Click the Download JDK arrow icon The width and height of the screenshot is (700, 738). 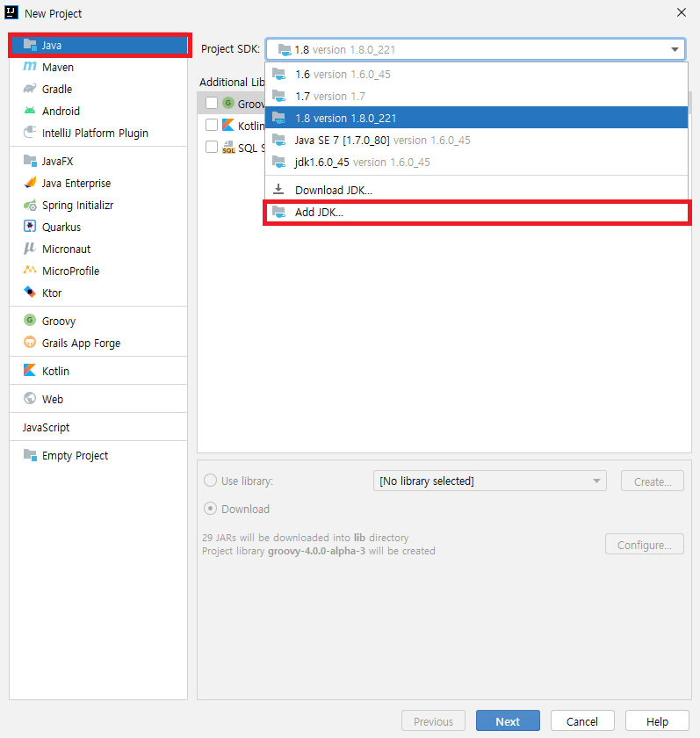[278, 189]
